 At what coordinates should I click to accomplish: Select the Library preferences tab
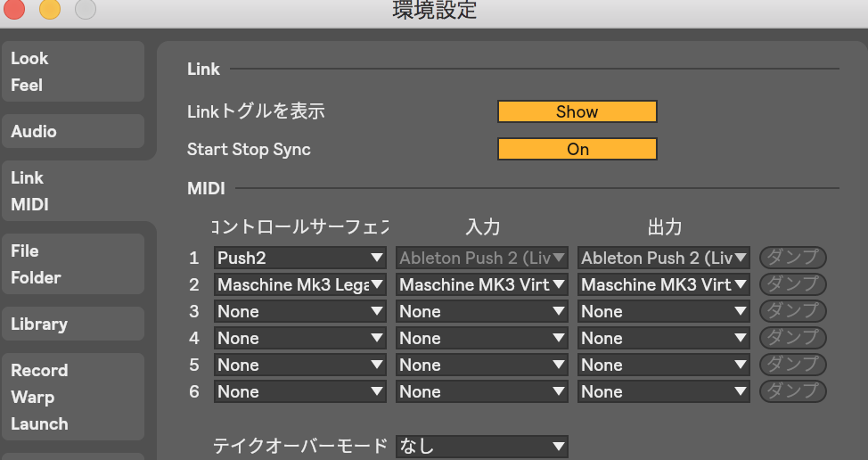72,324
